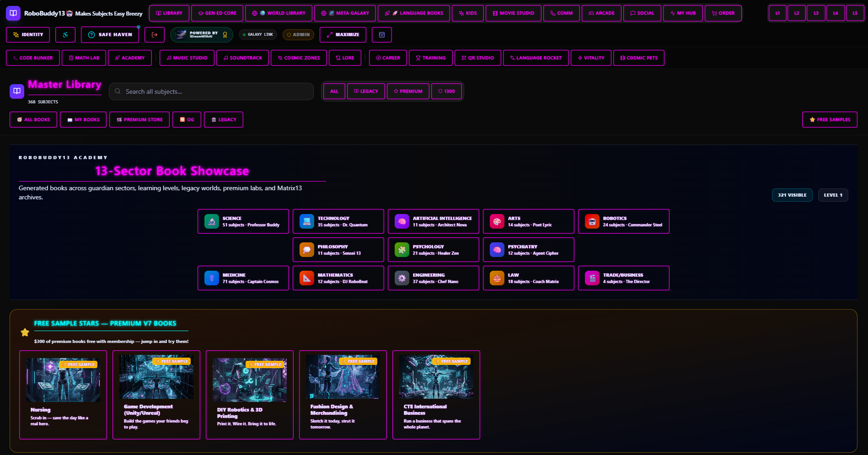Image resolution: width=868 pixels, height=455 pixels.
Task: Switch to the All Books tab
Action: click(x=33, y=120)
